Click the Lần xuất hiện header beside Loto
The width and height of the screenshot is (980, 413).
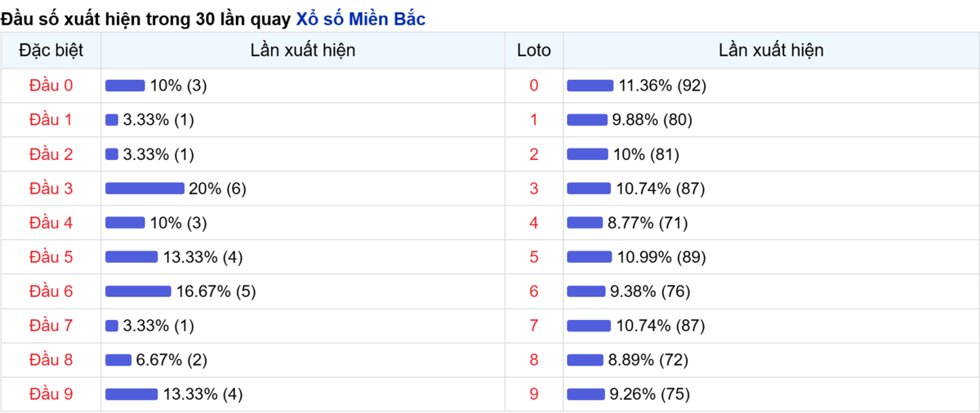pyautogui.click(x=771, y=50)
